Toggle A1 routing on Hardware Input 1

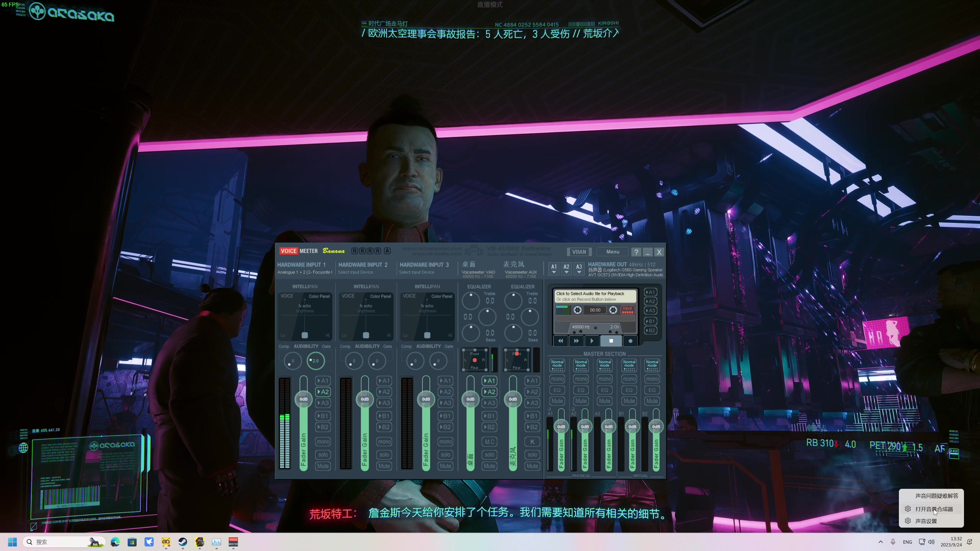click(323, 381)
